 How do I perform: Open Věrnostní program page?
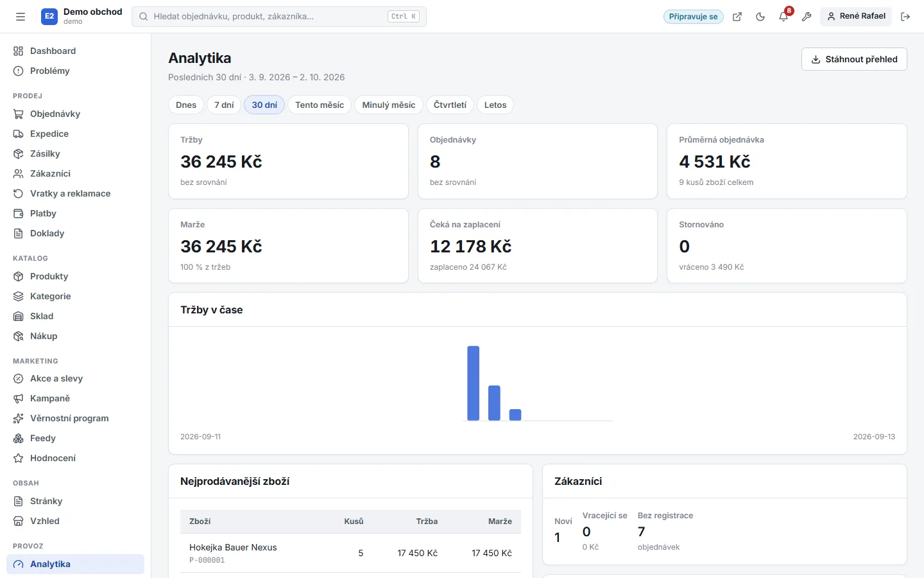point(75,418)
